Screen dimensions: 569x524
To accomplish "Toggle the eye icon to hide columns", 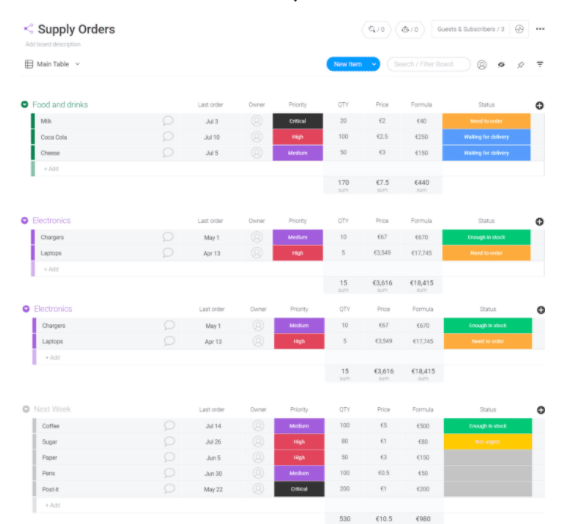I will [501, 65].
